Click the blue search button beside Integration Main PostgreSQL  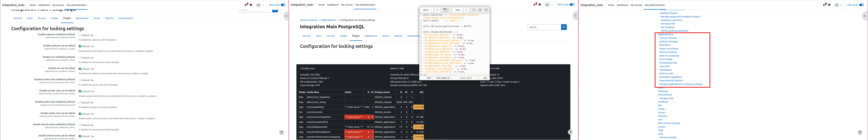[564, 27]
